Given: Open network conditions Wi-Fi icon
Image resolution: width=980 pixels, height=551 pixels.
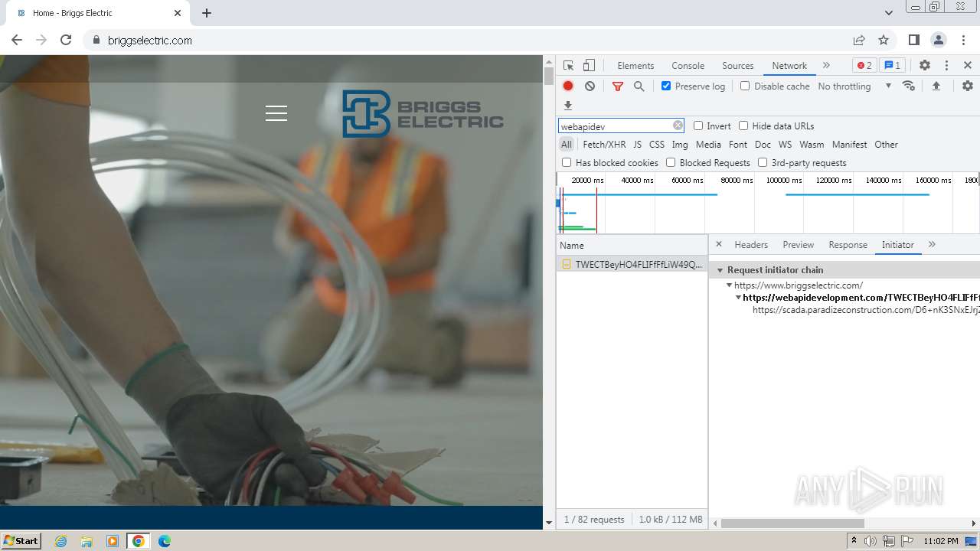Looking at the screenshot, I should (x=909, y=86).
